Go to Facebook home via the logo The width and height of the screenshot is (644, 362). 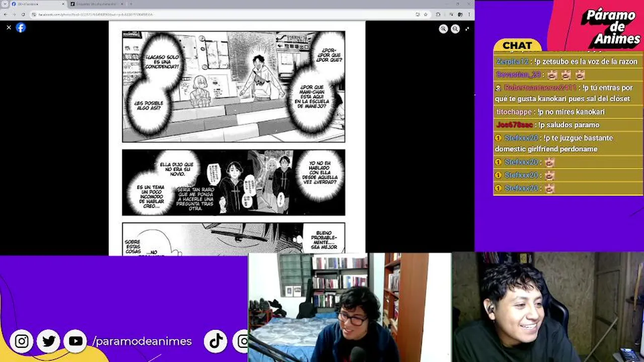coord(21,28)
